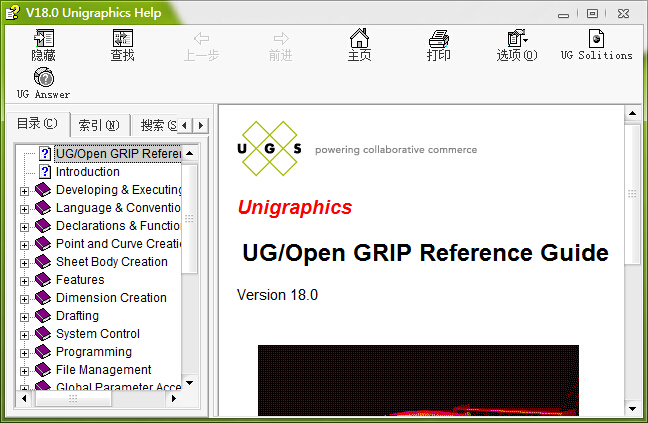Click the tree horizontal scroll left arrow

[x=24, y=398]
